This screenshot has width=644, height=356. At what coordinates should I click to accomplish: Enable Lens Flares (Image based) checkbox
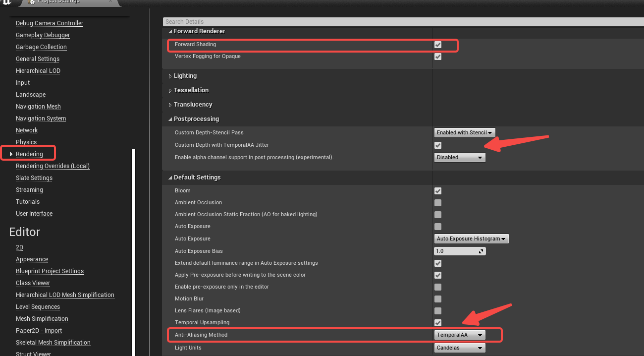(438, 311)
